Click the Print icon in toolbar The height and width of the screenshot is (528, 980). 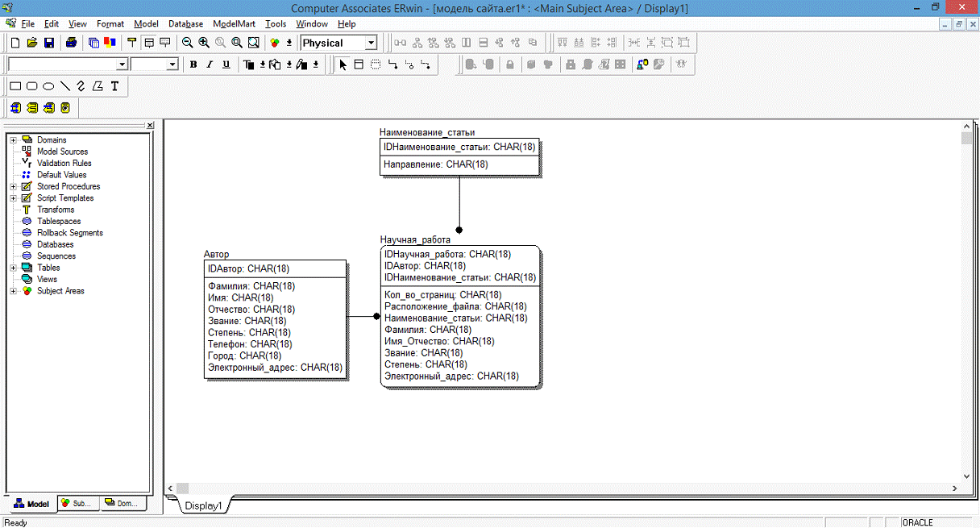tap(72, 43)
